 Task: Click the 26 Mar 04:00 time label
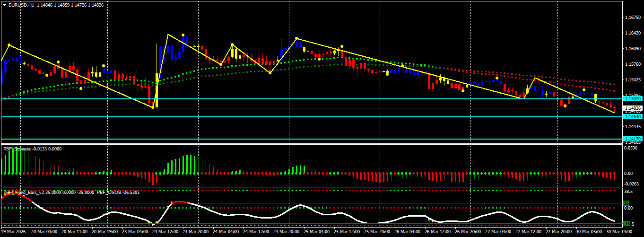(x=408, y=233)
